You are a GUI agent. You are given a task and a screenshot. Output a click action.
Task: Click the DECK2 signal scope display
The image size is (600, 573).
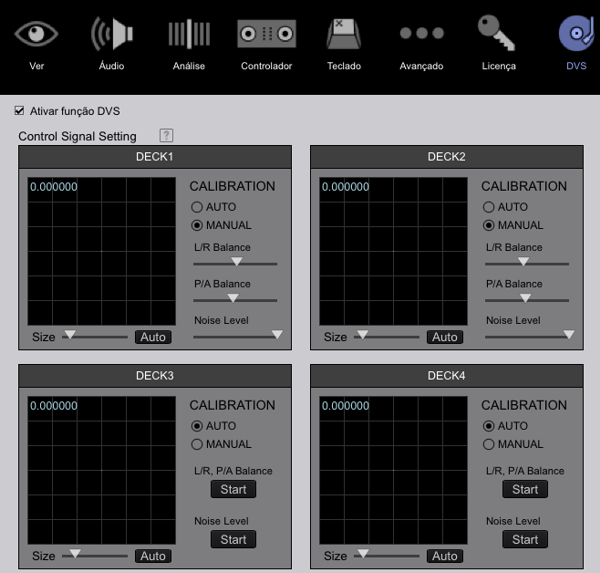[x=393, y=251]
